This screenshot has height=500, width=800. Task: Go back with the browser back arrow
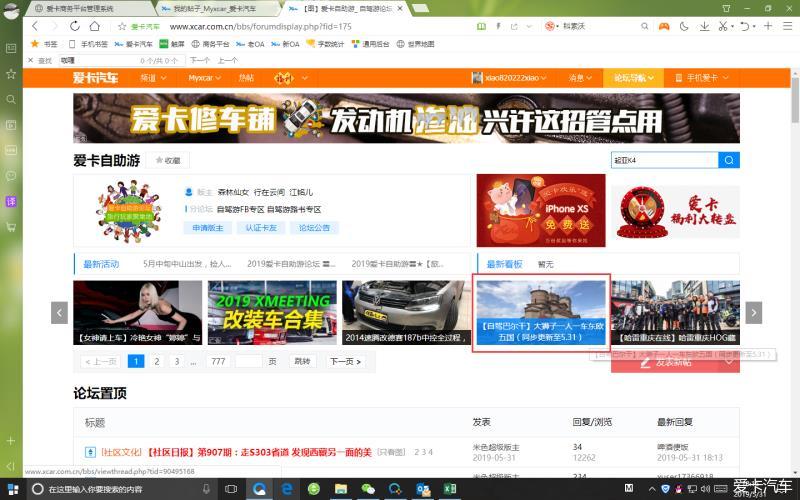coord(35,26)
